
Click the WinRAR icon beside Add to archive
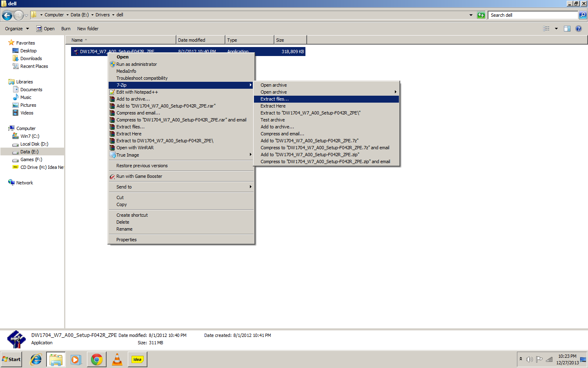(112, 99)
